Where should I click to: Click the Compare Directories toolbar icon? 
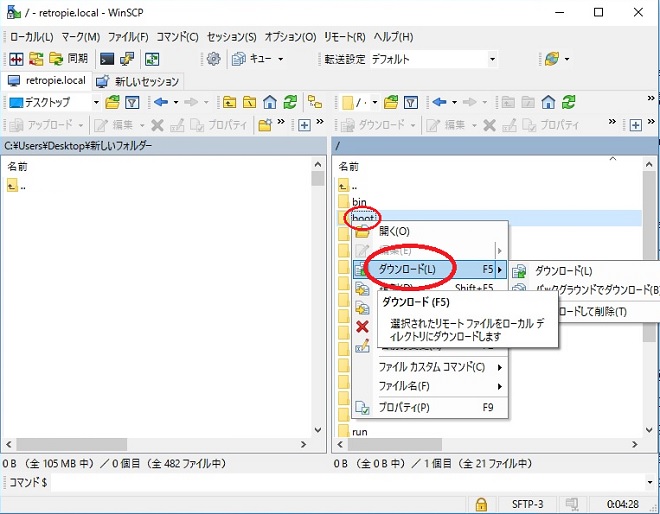tap(16, 59)
